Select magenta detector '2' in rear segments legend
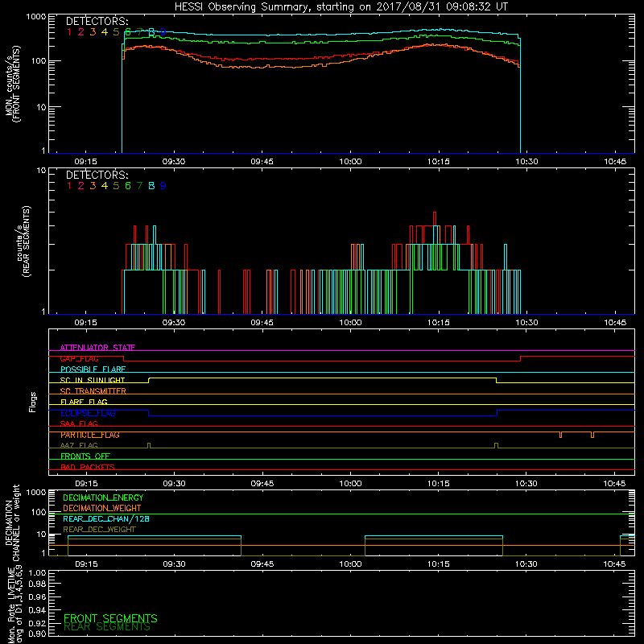The image size is (644, 644). point(81,186)
